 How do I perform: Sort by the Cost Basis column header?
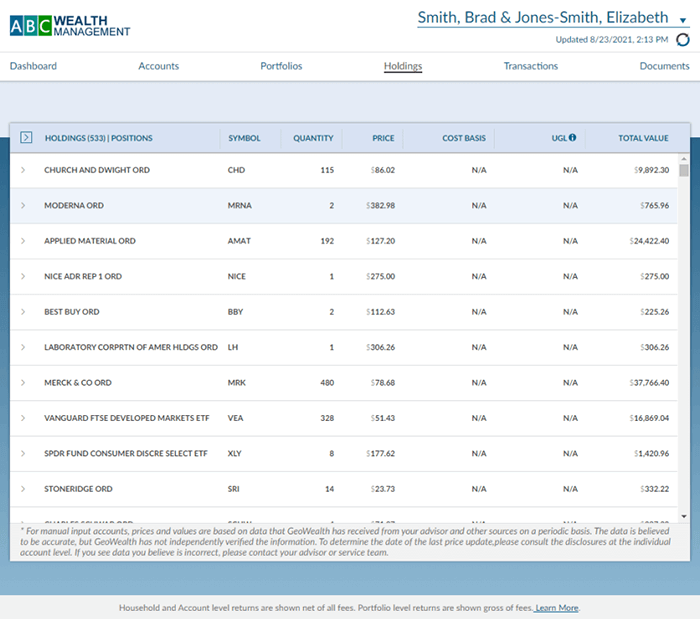464,138
